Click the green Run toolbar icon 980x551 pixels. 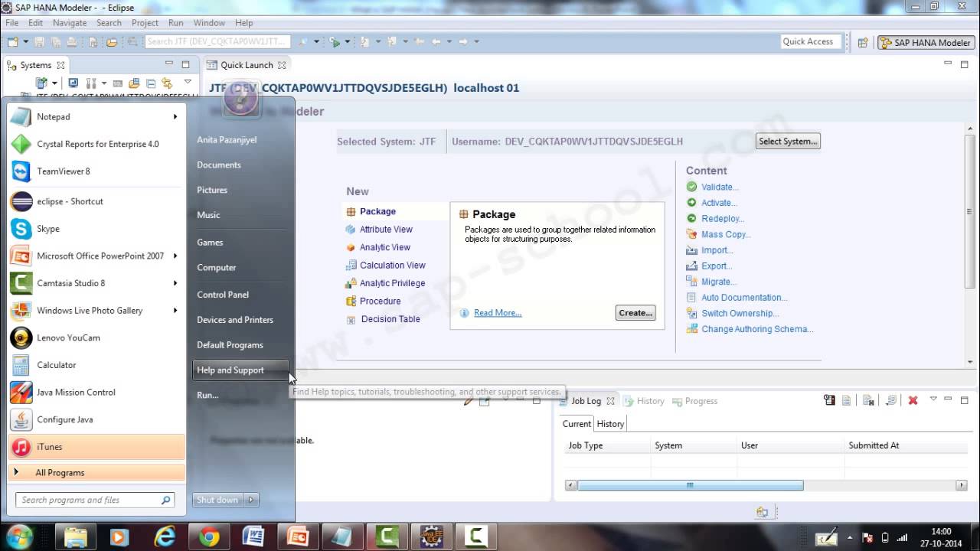point(335,42)
